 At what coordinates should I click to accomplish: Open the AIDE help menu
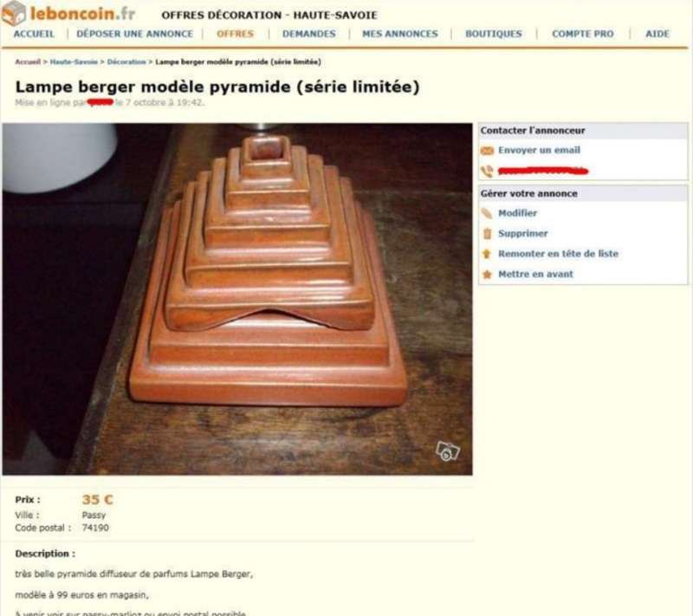tap(657, 34)
